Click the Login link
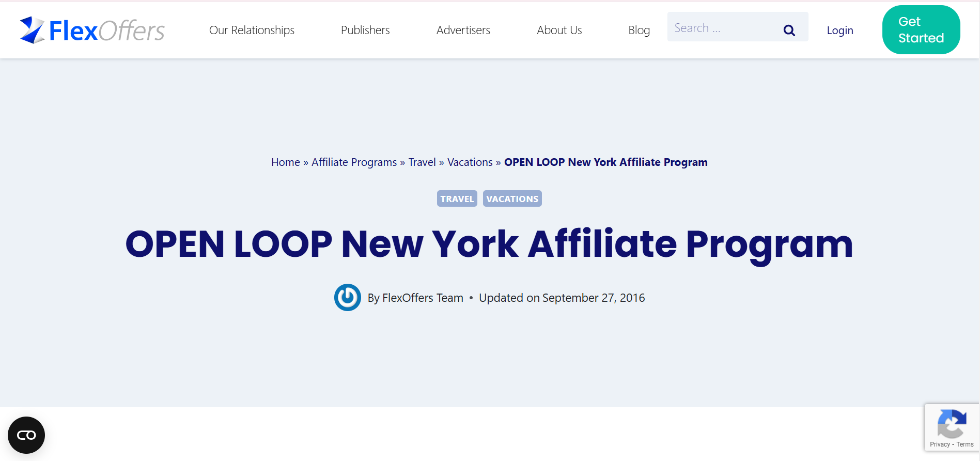980x461 pixels. pos(840,30)
